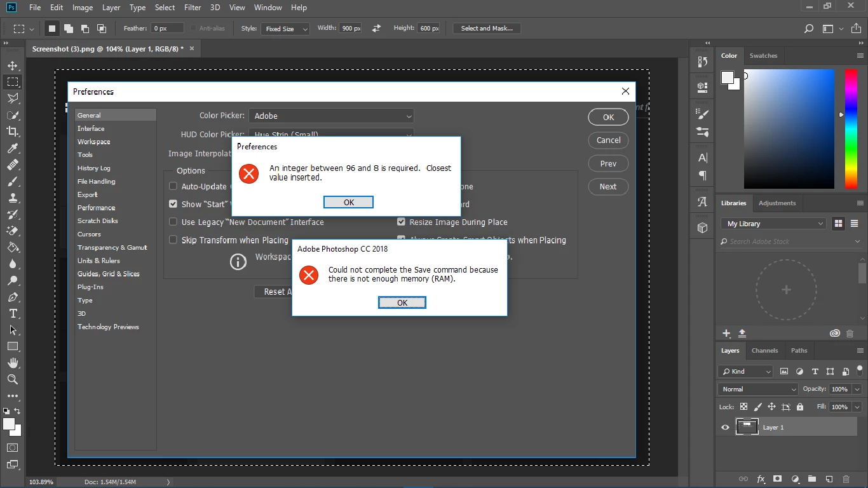Select the Dodge tool
The image size is (868, 488).
point(12,280)
